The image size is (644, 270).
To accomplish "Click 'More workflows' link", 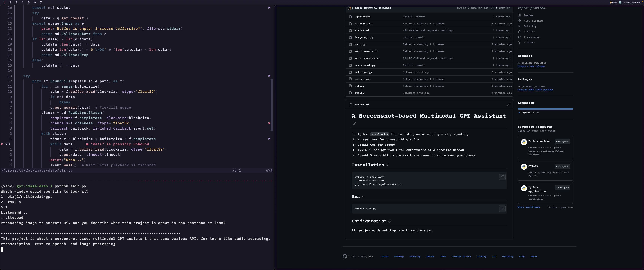I will pos(528,207).
